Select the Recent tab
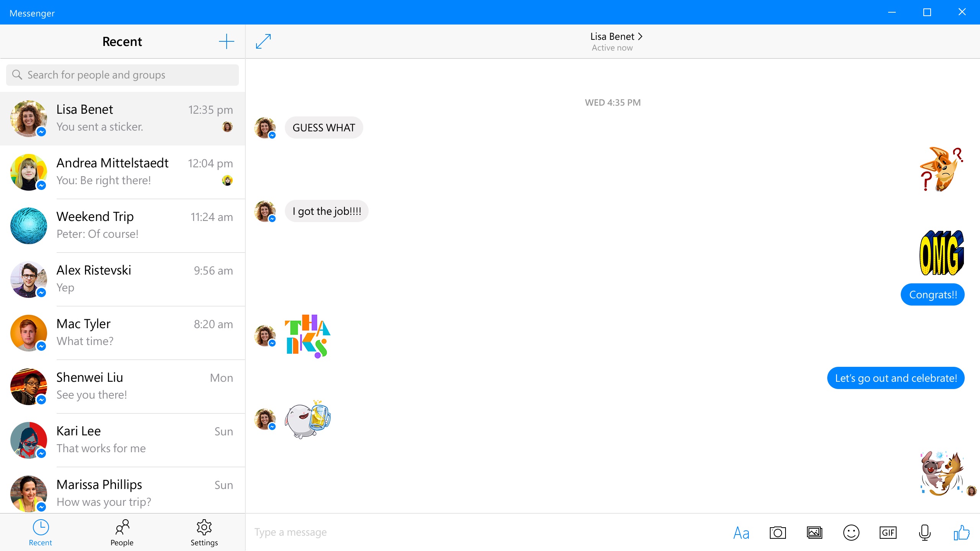Viewport: 980px width, 551px height. click(40, 532)
